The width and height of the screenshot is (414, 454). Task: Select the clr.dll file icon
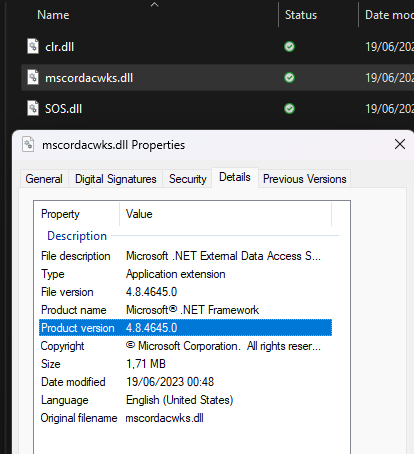[33, 46]
